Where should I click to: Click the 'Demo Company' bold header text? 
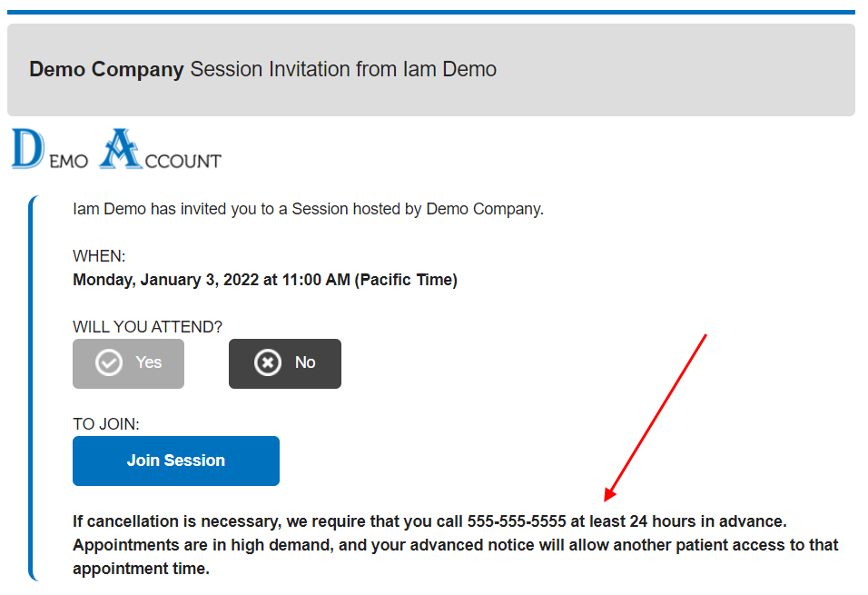pos(106,69)
